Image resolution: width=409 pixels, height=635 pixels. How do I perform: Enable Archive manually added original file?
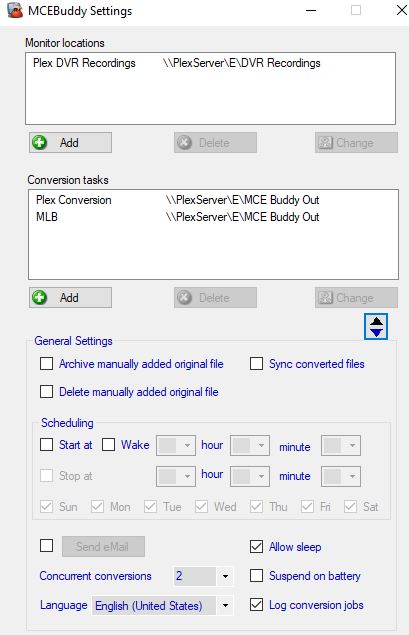pyautogui.click(x=47, y=364)
